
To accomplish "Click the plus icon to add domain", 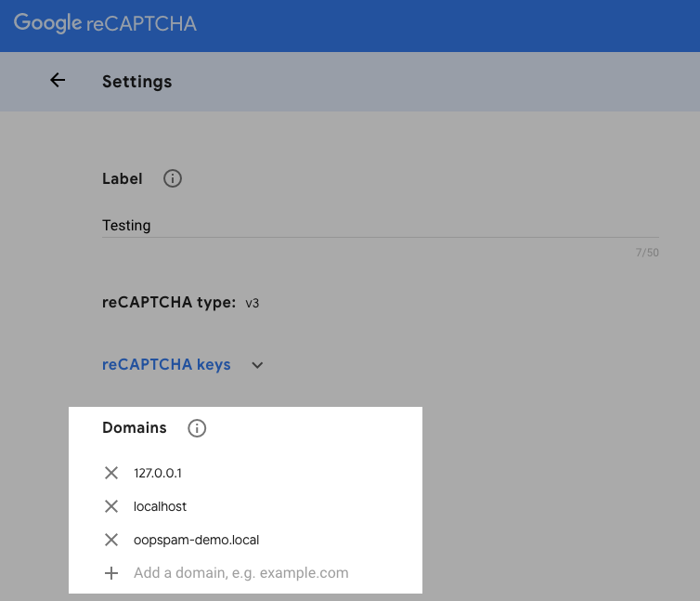I will pyautogui.click(x=111, y=573).
